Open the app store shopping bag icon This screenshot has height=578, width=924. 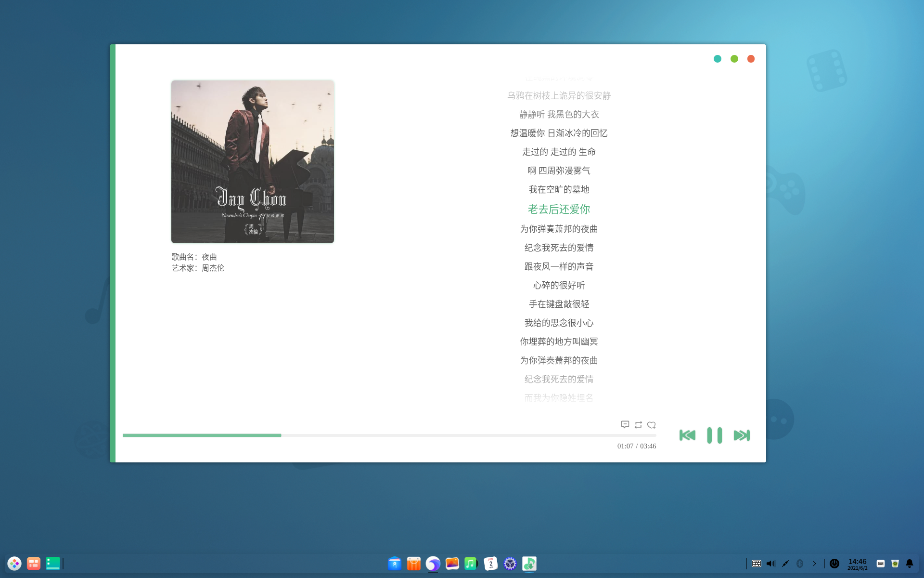(414, 563)
